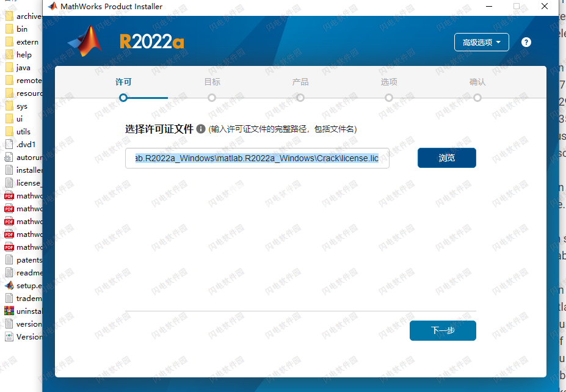Select the ui folder in file list
566x392 pixels.
pos(15,118)
